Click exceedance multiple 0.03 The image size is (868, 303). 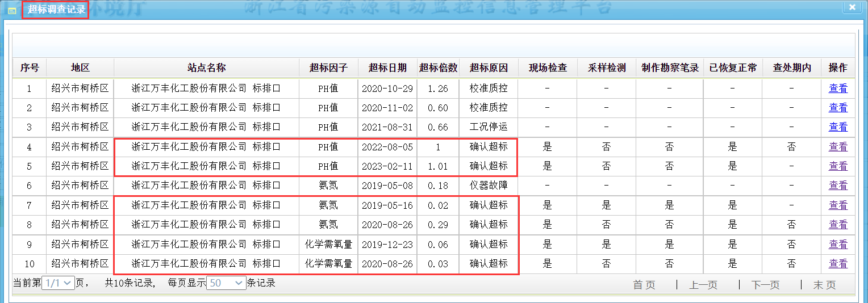[x=438, y=264]
